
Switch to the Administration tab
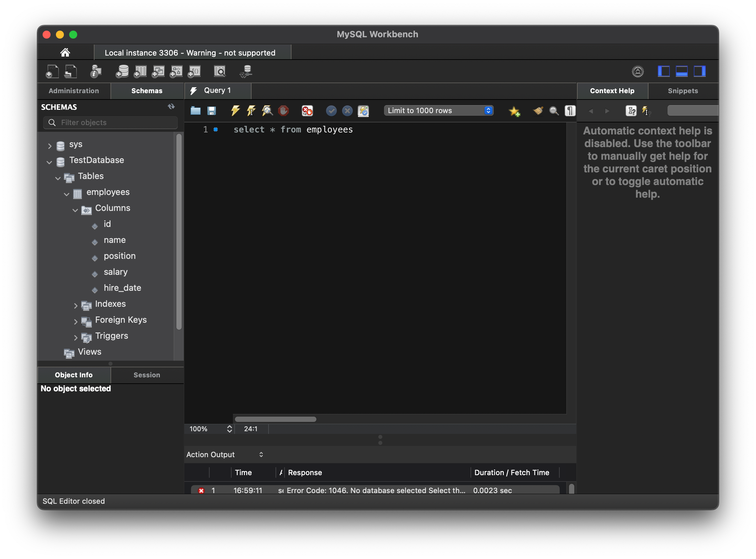tap(74, 91)
